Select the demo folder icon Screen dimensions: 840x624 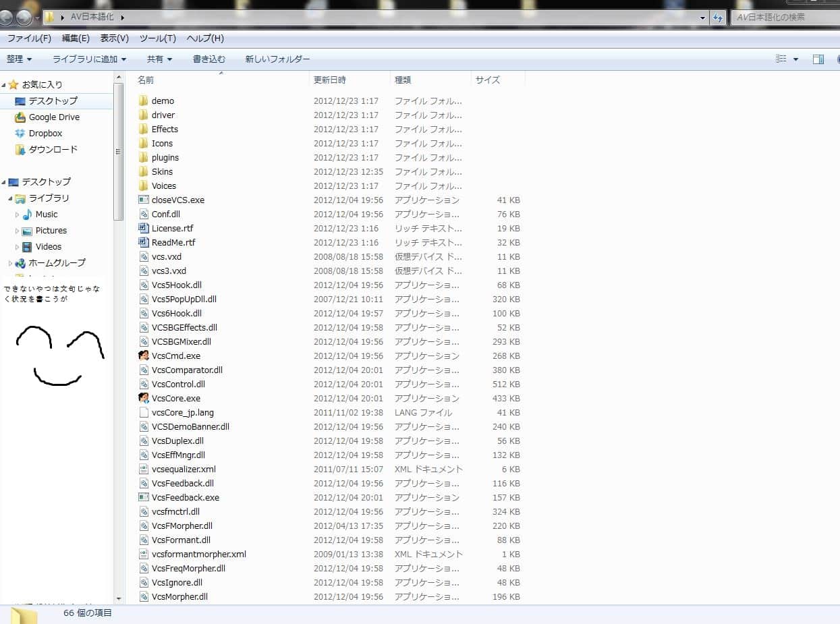(x=143, y=101)
